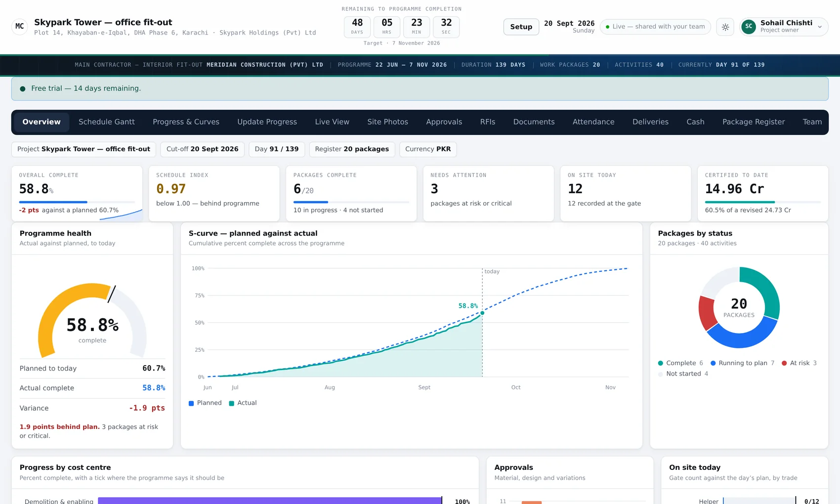Click the Free trial 14 days remaining banner

[x=420, y=89]
